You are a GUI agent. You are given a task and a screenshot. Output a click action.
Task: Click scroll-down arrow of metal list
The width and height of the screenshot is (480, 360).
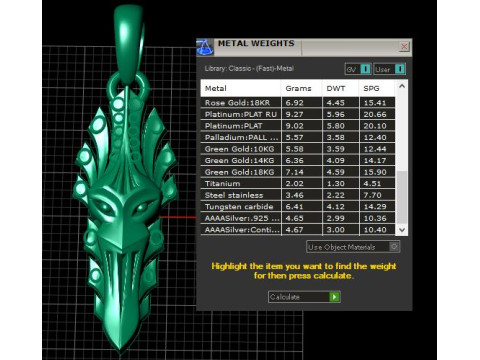(x=402, y=230)
